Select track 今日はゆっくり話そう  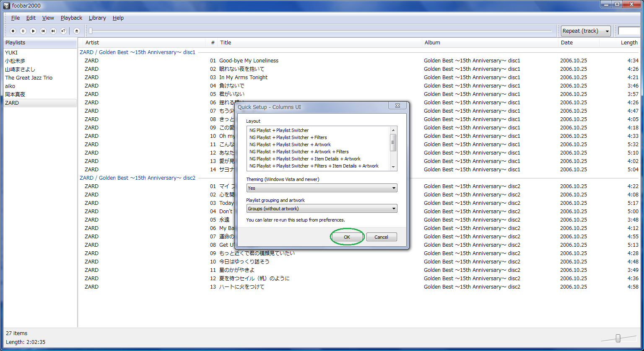(359, 262)
